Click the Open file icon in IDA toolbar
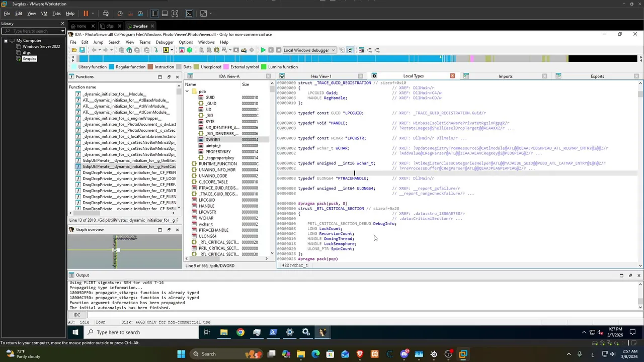 click(74, 50)
